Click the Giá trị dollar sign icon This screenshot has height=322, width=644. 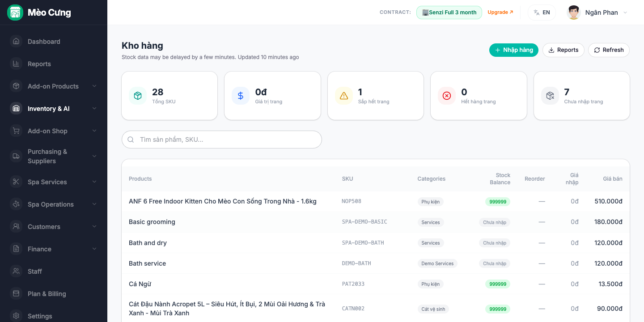(241, 96)
